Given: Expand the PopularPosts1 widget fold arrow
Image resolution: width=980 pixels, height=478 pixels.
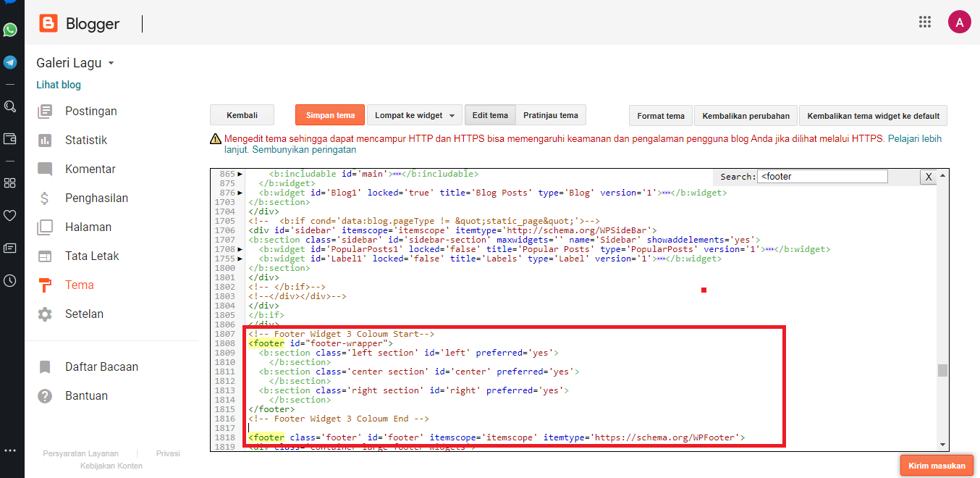Looking at the screenshot, I should [240, 250].
